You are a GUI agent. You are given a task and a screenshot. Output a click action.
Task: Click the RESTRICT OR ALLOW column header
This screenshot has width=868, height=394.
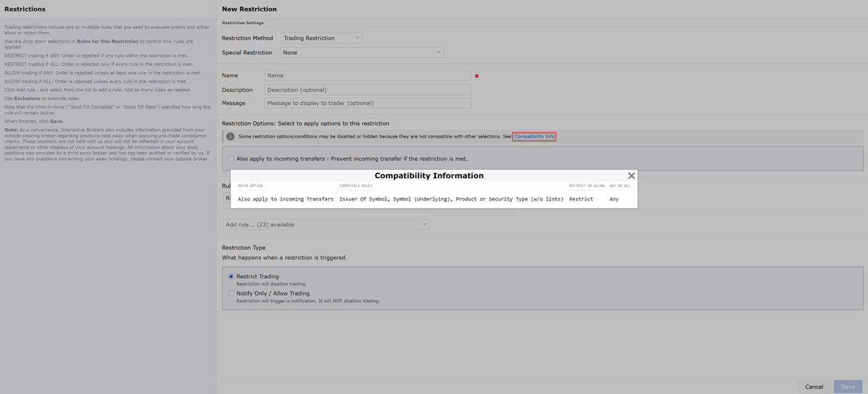(586, 186)
